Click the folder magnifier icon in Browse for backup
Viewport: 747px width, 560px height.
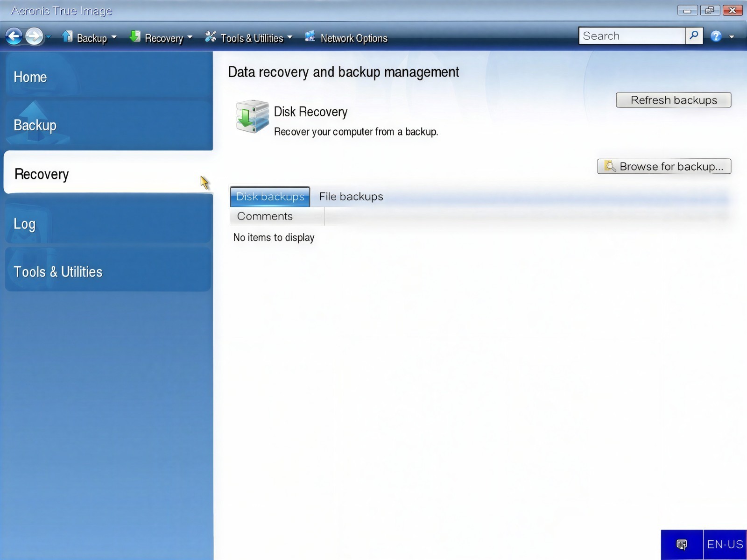[610, 166]
